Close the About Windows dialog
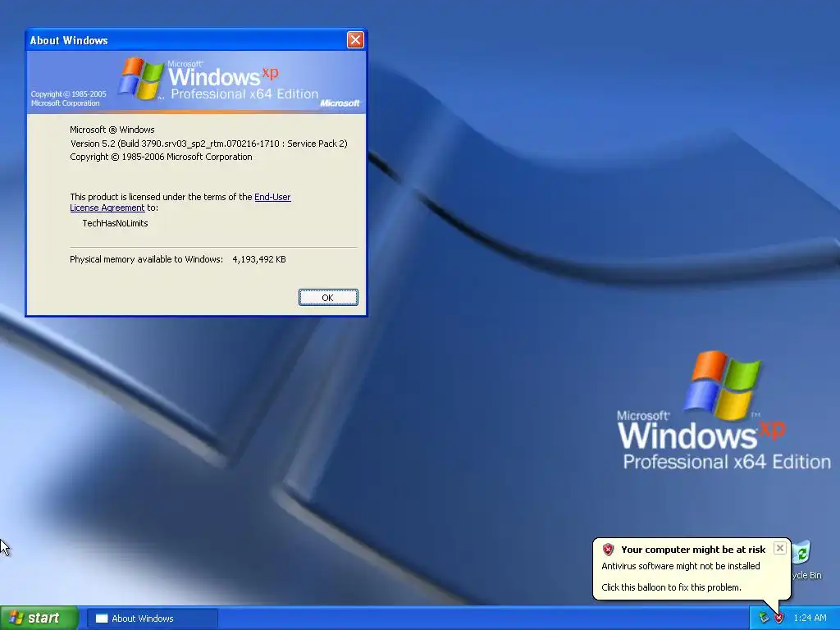This screenshot has height=630, width=840. pos(355,39)
